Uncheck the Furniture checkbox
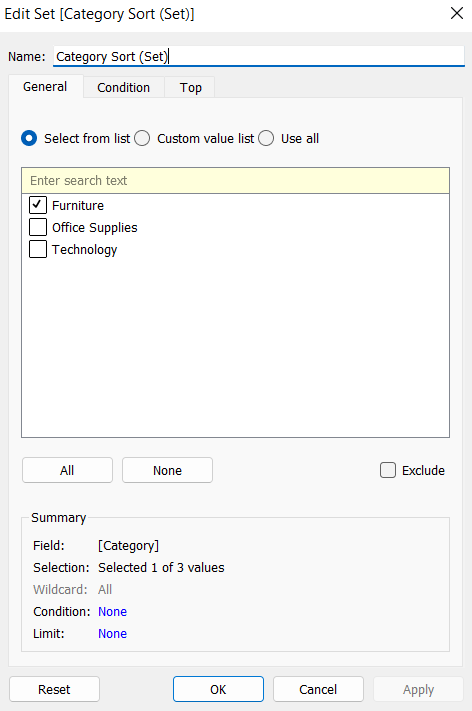The image size is (472, 711). 38,205
